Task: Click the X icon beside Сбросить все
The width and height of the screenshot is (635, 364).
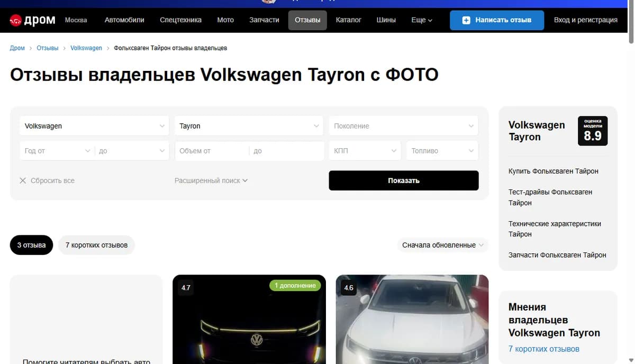Action: coord(23,180)
